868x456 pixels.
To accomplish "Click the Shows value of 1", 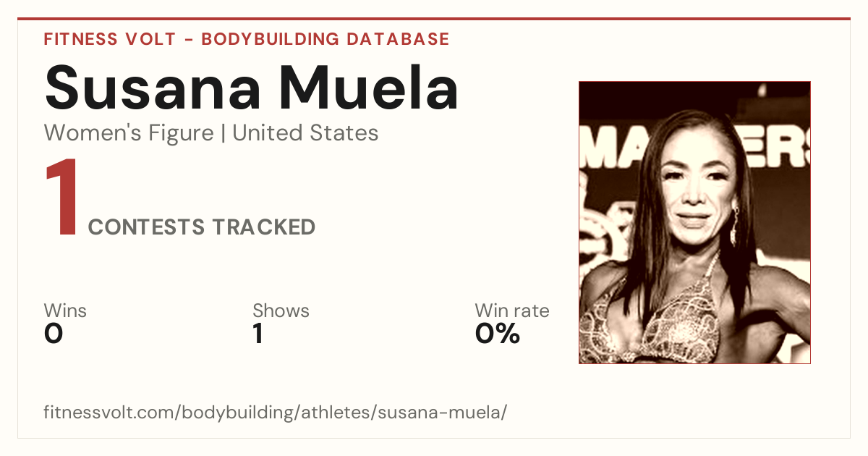I will 258,334.
